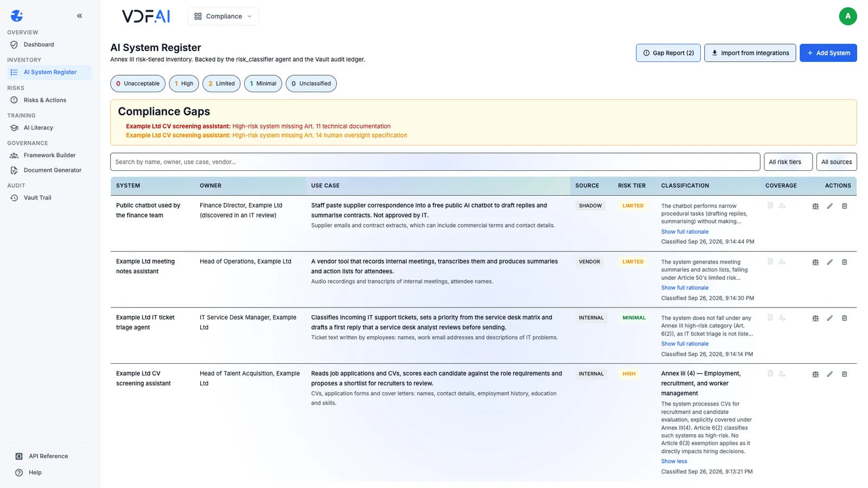868x488 pixels.
Task: Click person coverage icon in Public chatbot row
Action: (782, 206)
